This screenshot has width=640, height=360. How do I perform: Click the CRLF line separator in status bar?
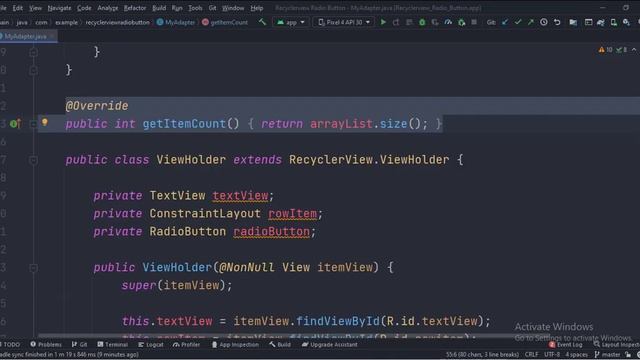click(531, 354)
